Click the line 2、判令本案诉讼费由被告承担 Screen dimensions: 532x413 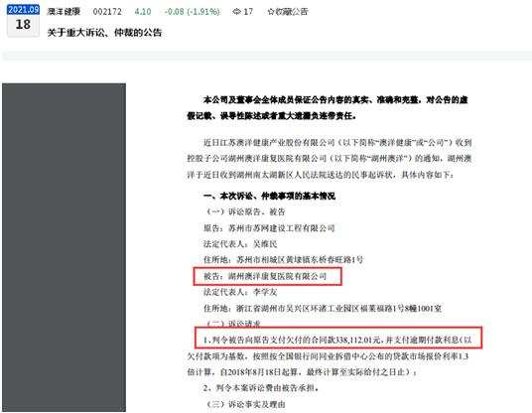(261, 388)
